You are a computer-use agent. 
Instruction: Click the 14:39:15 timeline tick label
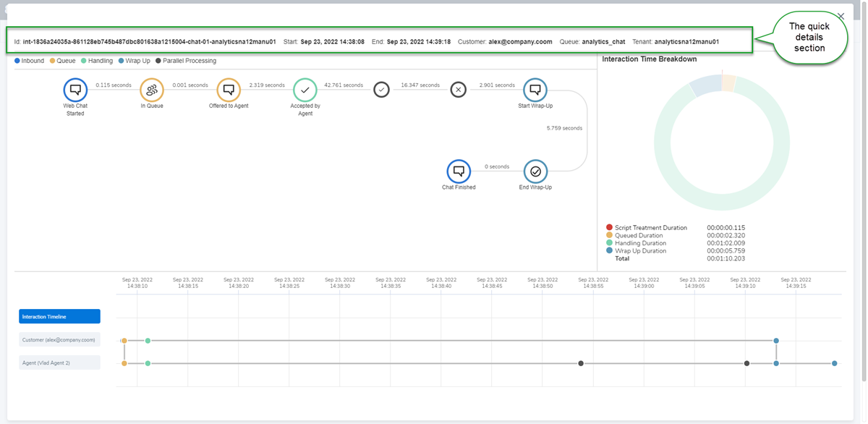pyautogui.click(x=795, y=283)
